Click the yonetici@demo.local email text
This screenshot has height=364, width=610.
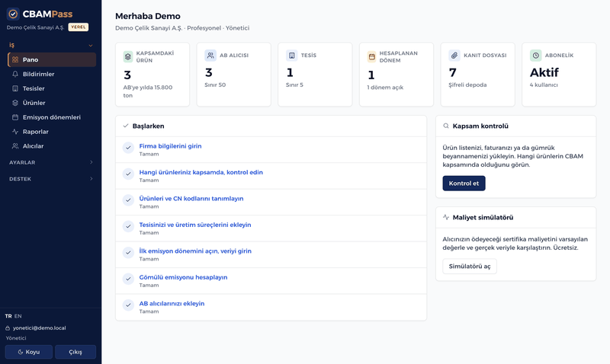pyautogui.click(x=40, y=328)
